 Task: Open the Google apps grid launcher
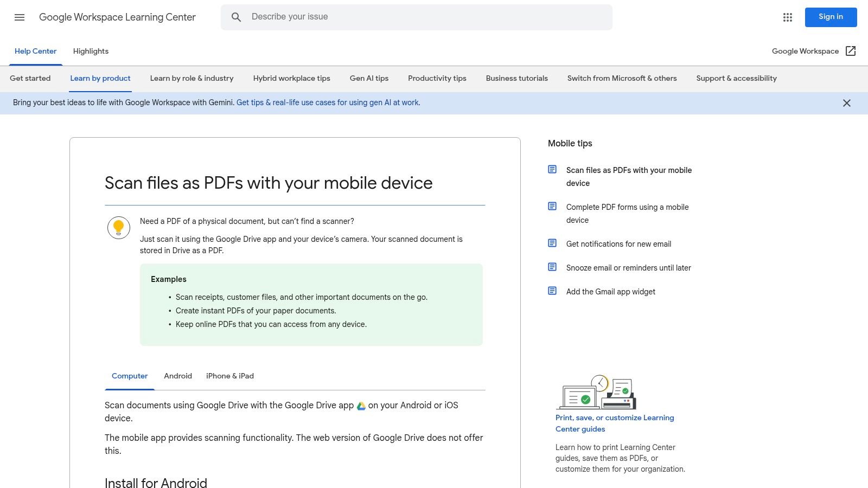[x=787, y=17]
